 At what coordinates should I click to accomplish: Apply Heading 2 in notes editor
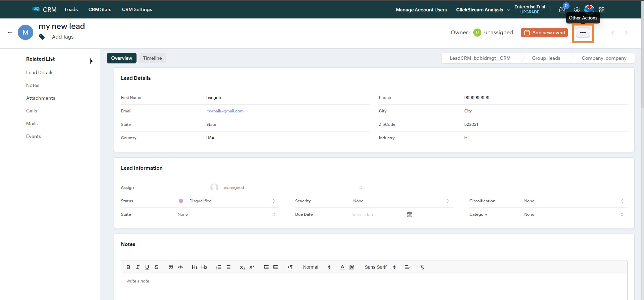[204, 267]
